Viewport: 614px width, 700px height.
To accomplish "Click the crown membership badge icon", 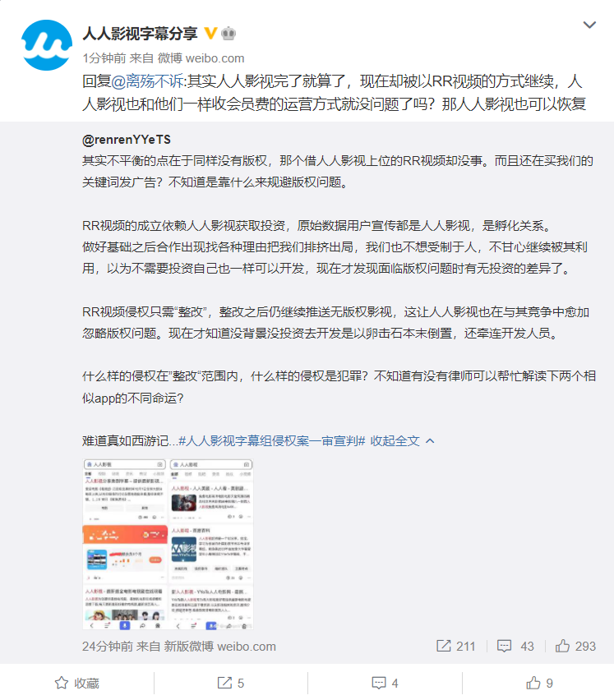I will point(229,34).
